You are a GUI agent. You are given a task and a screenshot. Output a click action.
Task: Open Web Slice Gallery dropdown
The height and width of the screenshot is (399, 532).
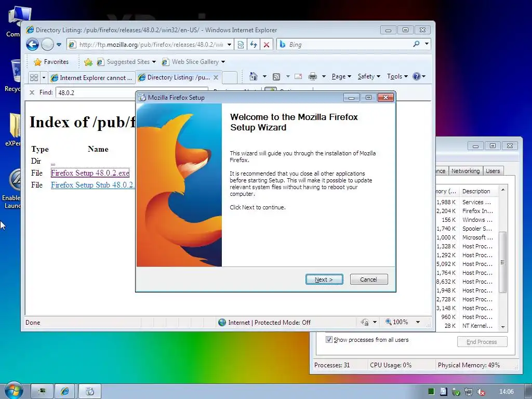[193, 62]
